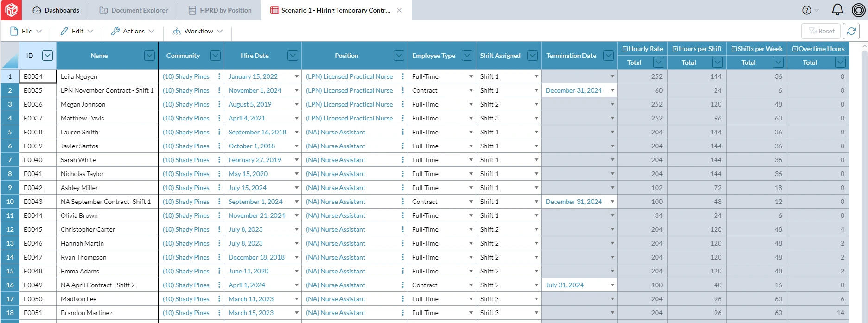Switch to the Dashboards tab

point(56,10)
